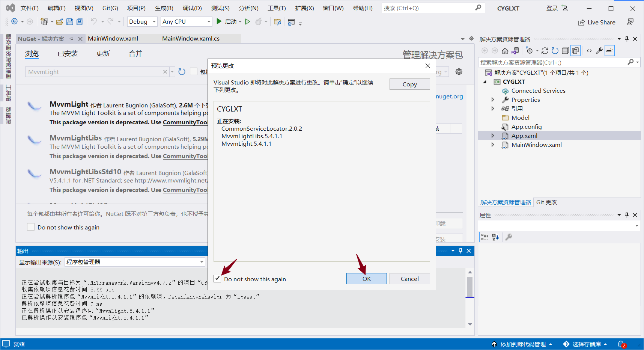The image size is (644, 350).
Task: Toggle Preview Selected Items in Solution Explorer
Action: (609, 51)
